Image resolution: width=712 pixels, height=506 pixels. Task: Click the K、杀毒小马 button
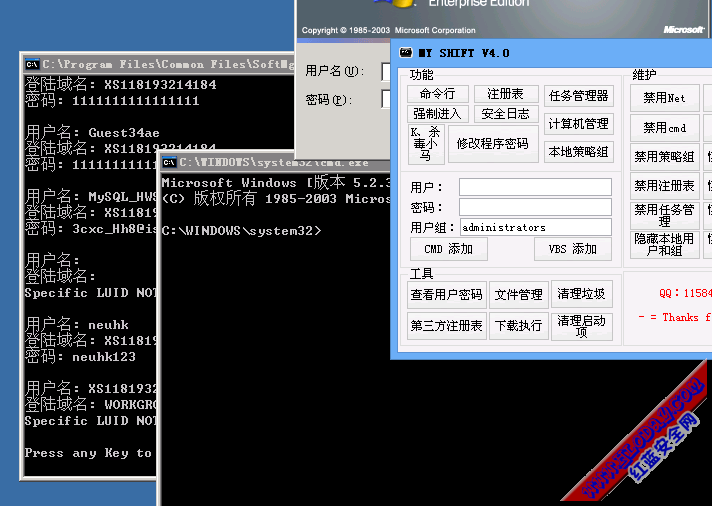point(425,144)
